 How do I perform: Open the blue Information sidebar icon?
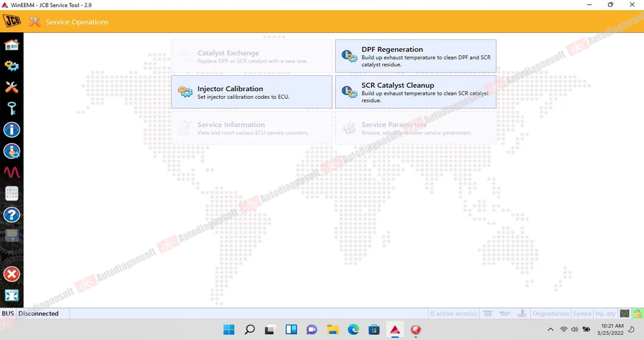coord(11,130)
